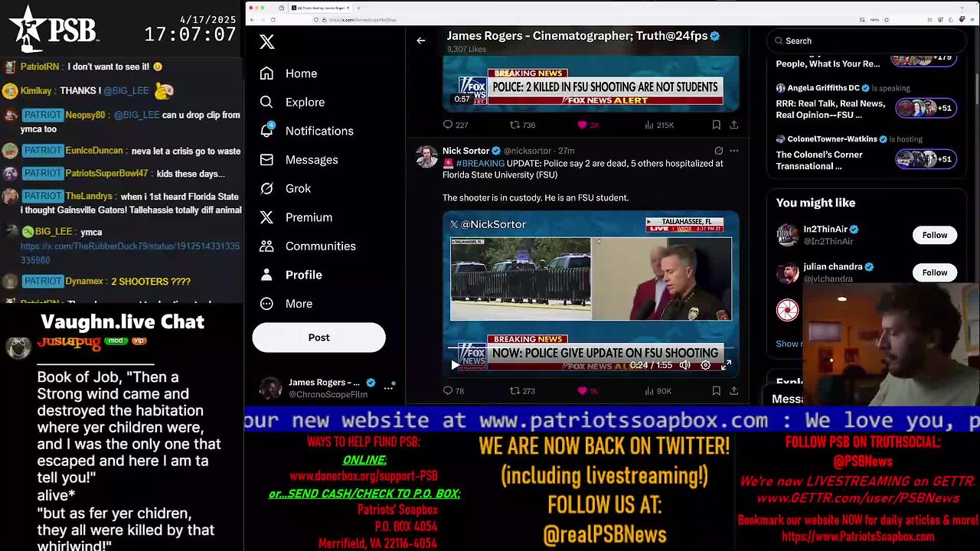Open Nick Sortor's avatar
This screenshot has height=551, width=980.
(x=426, y=156)
